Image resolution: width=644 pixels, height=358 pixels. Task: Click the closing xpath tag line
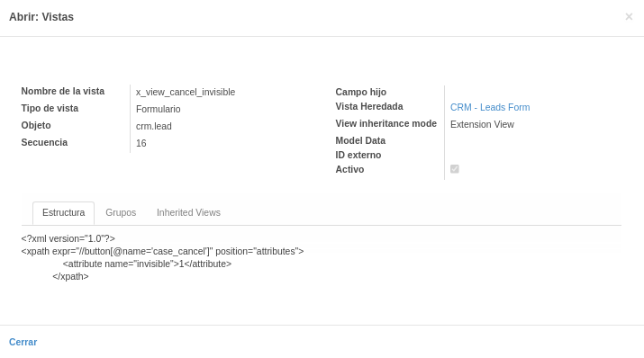point(70,277)
